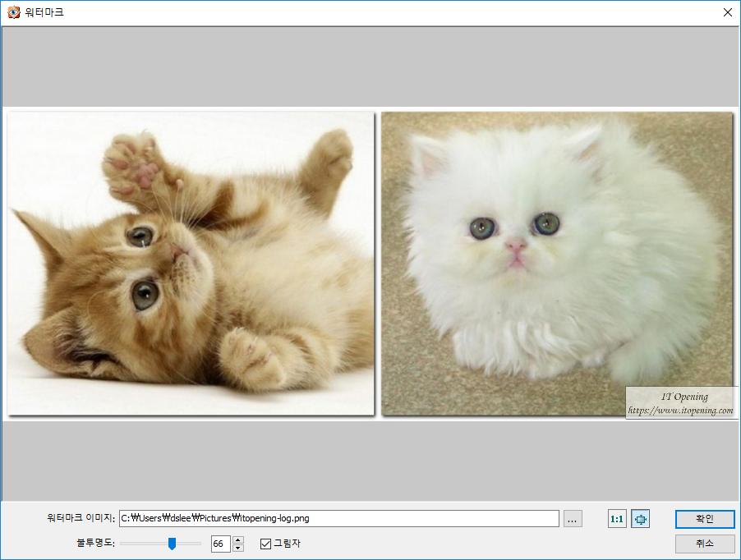Viewport: 741px width, 560px height.
Task: Click the 1:1 actual size zoom icon
Action: pos(616,519)
